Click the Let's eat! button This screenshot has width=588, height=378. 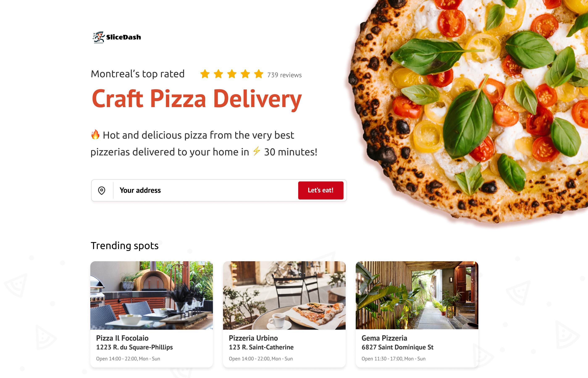click(320, 190)
